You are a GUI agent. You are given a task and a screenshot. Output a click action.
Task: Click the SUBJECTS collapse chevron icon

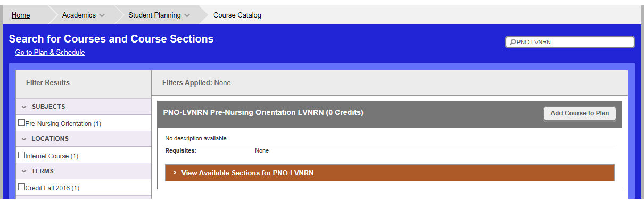coord(24,107)
